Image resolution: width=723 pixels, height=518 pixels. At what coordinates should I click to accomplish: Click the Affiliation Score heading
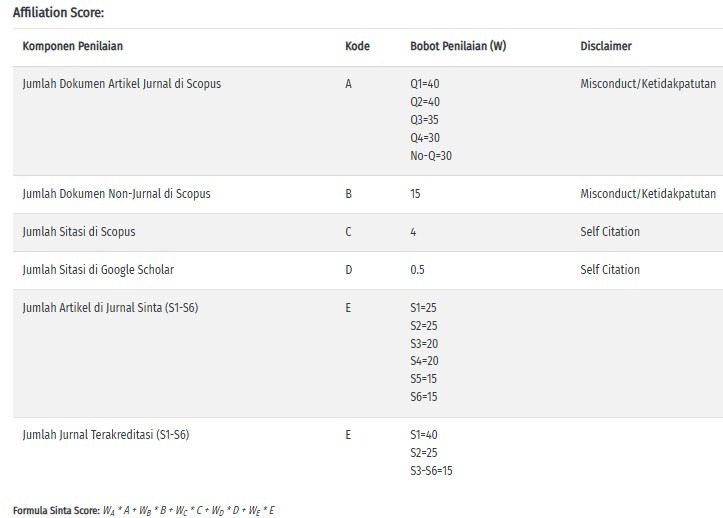[59, 12]
